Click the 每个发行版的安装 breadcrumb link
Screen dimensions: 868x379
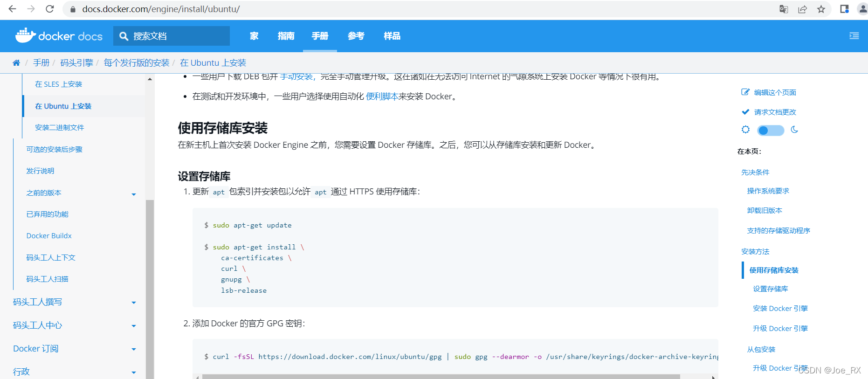tap(137, 62)
